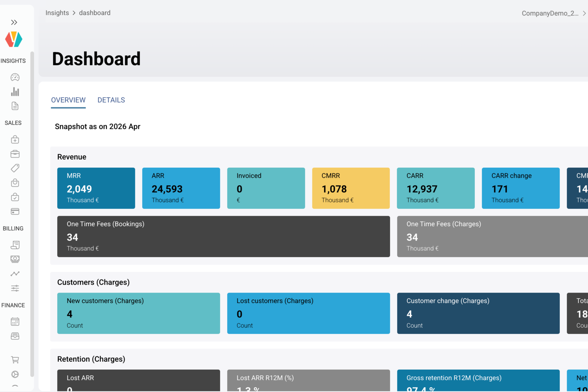Click the Dashboard page title
Viewport: 588px width, 392px height.
coord(97,59)
